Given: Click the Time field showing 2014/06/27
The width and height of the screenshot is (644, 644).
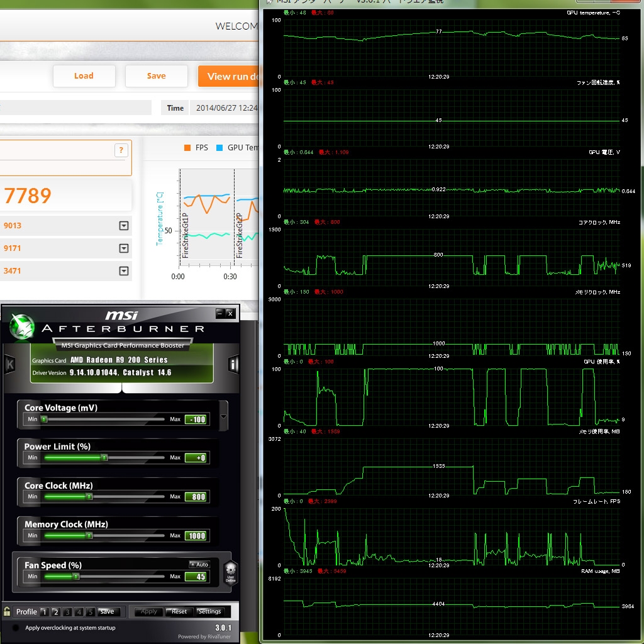Looking at the screenshot, I should 225,108.
